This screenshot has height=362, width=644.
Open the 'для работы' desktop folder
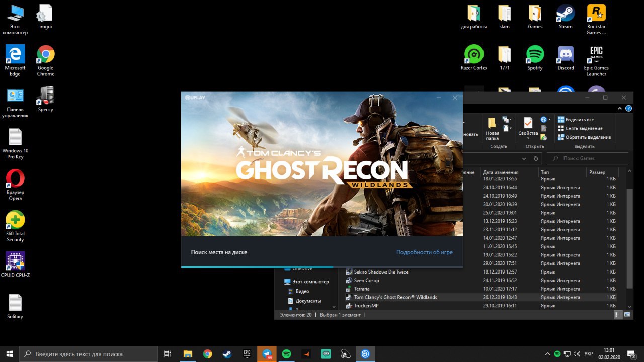point(473,17)
